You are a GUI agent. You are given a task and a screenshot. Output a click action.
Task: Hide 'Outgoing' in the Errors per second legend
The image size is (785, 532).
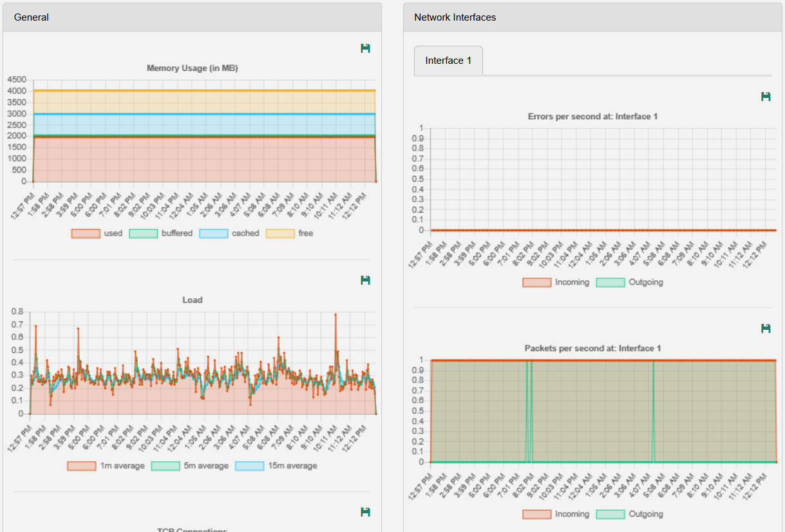coord(610,282)
